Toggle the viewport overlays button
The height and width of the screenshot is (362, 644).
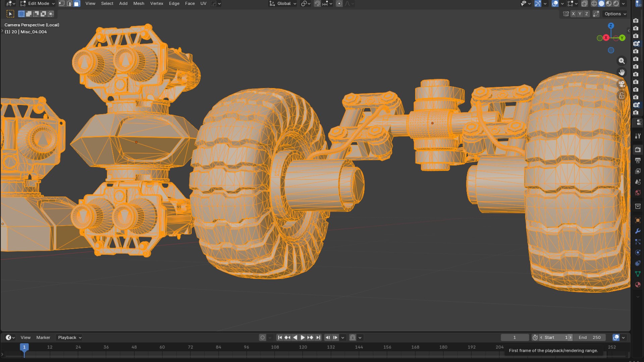pyautogui.click(x=555, y=4)
